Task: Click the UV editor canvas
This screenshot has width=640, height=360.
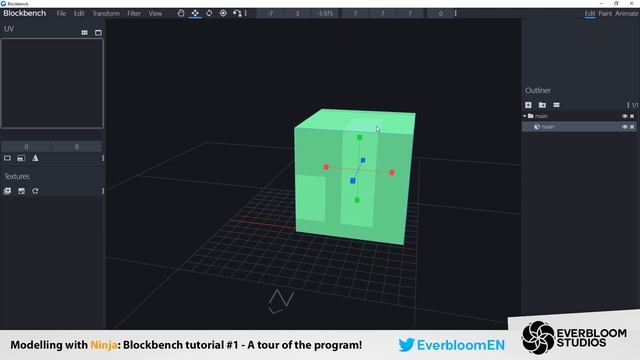Action: click(52, 84)
